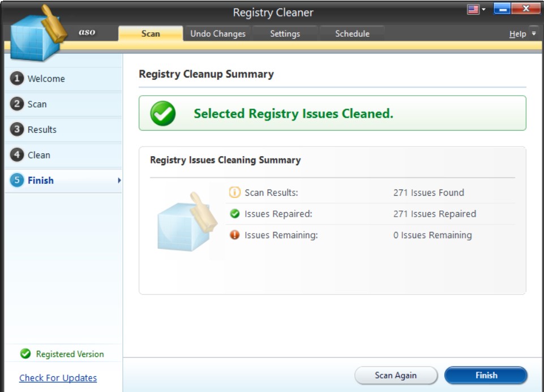Select step 5 Finish in sidebar

(63, 180)
